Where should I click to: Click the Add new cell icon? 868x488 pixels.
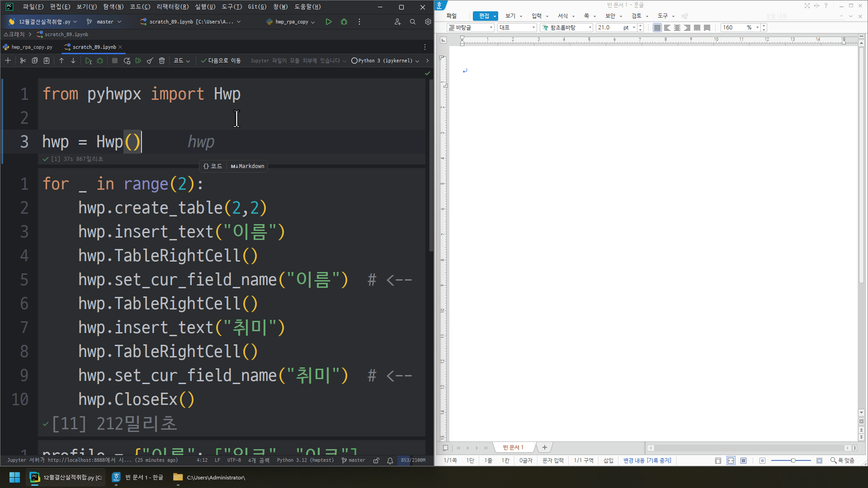coord(8,60)
